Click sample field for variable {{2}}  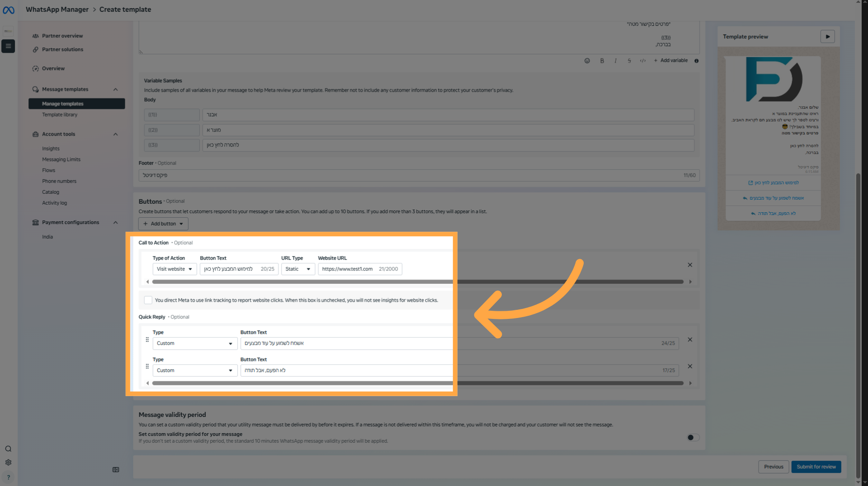(448, 130)
